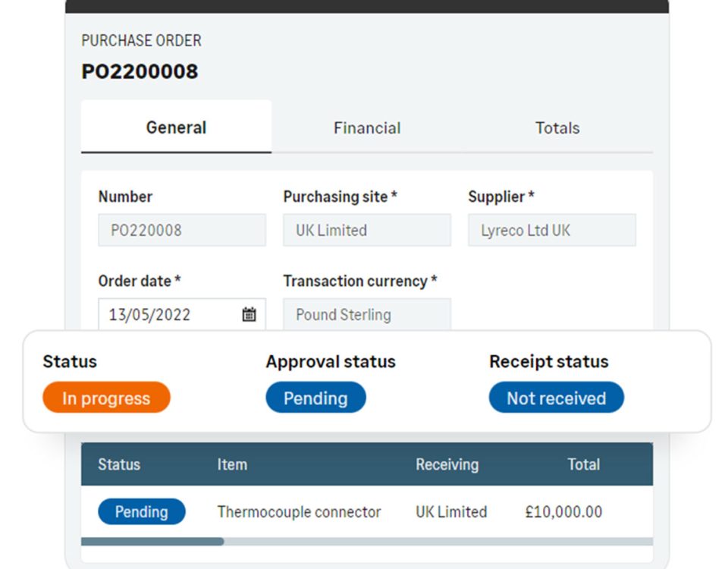Select the Thermocouple connector item cell
The height and width of the screenshot is (569, 728).
click(x=299, y=512)
